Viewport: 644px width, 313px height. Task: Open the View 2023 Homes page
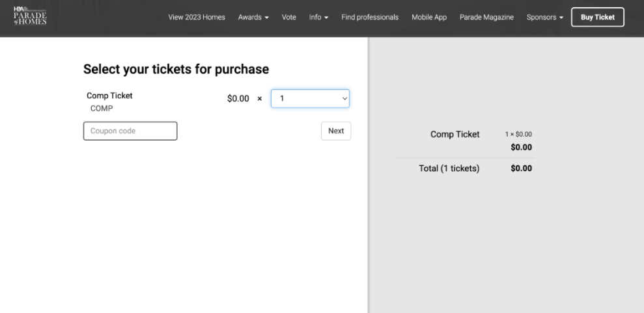197,18
